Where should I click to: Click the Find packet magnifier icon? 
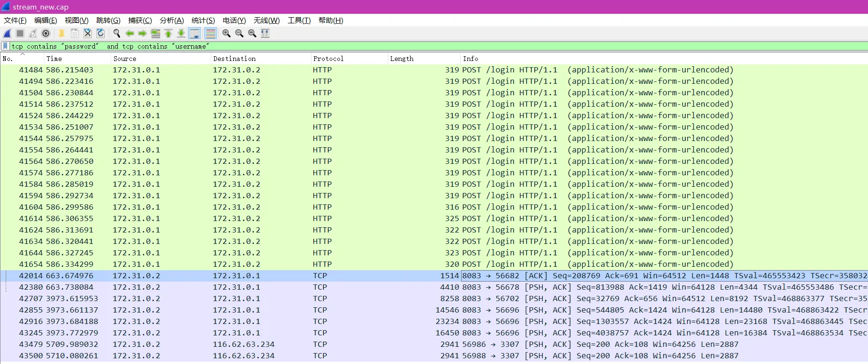[116, 33]
